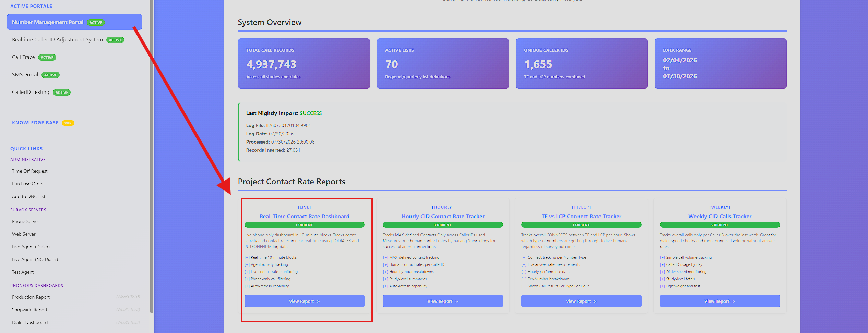This screenshot has width=868, height=333.
Task: Open Live Agent (Dialer) link
Action: 31,247
